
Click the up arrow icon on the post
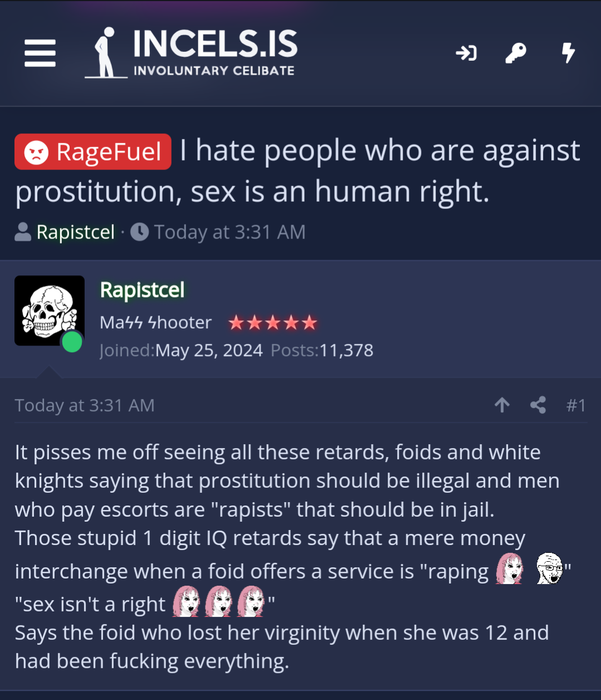(502, 405)
